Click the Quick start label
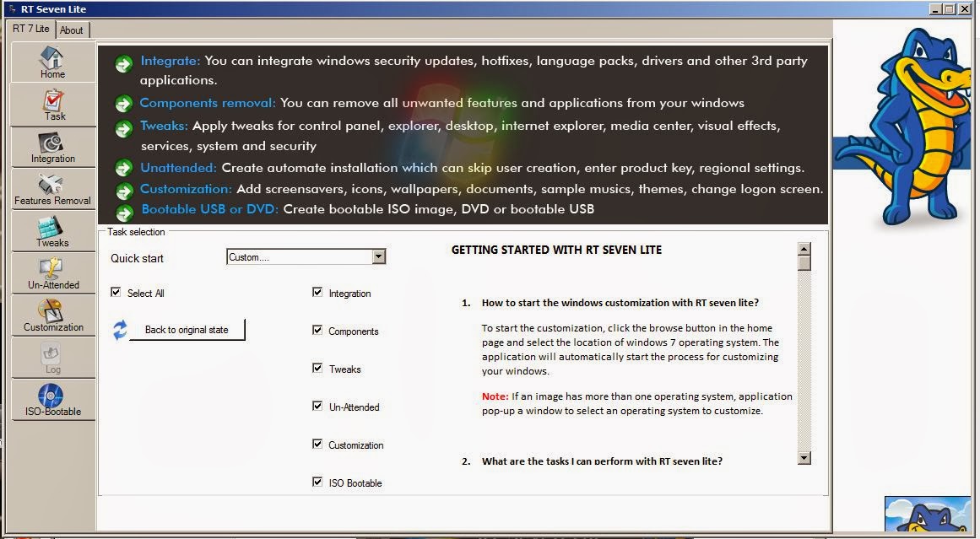The height and width of the screenshot is (539, 980). point(137,259)
